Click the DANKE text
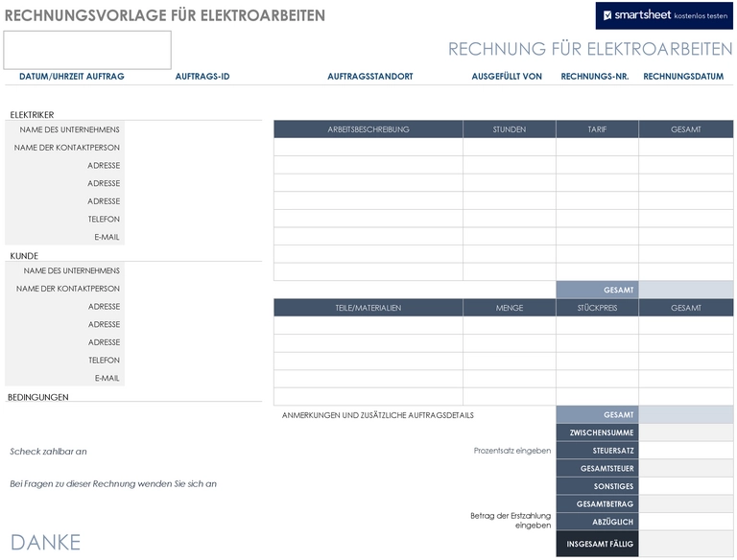Image resolution: width=737 pixels, height=560 pixels. 45,543
